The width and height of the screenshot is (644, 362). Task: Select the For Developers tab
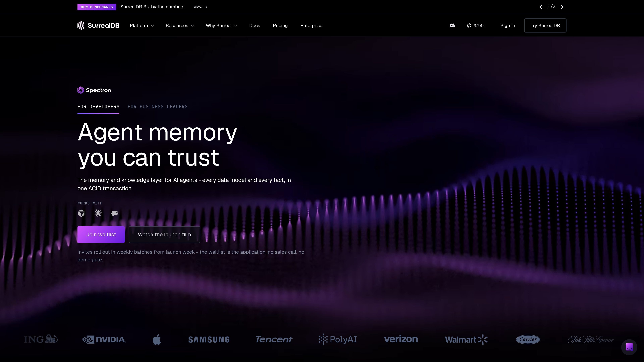point(98,107)
